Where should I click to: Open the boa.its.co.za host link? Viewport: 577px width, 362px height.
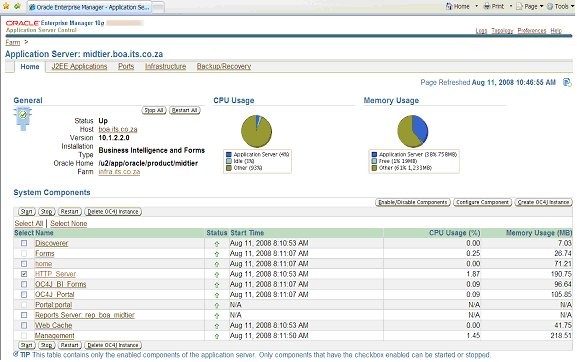[118, 129]
